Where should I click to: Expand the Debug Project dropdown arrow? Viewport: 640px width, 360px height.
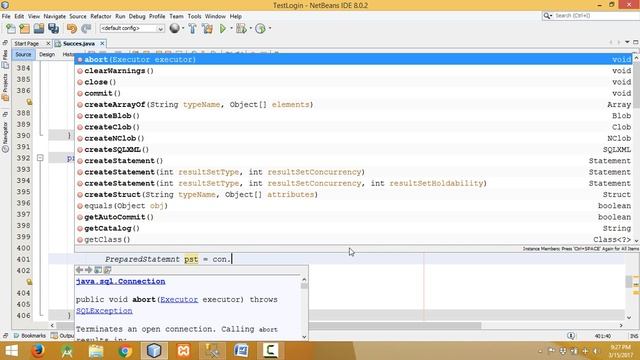[250, 29]
